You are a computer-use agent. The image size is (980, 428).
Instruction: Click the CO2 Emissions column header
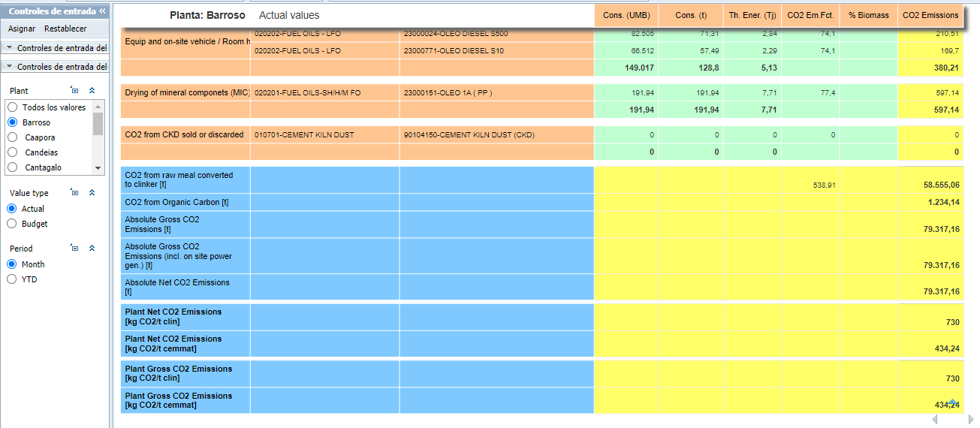[930, 15]
